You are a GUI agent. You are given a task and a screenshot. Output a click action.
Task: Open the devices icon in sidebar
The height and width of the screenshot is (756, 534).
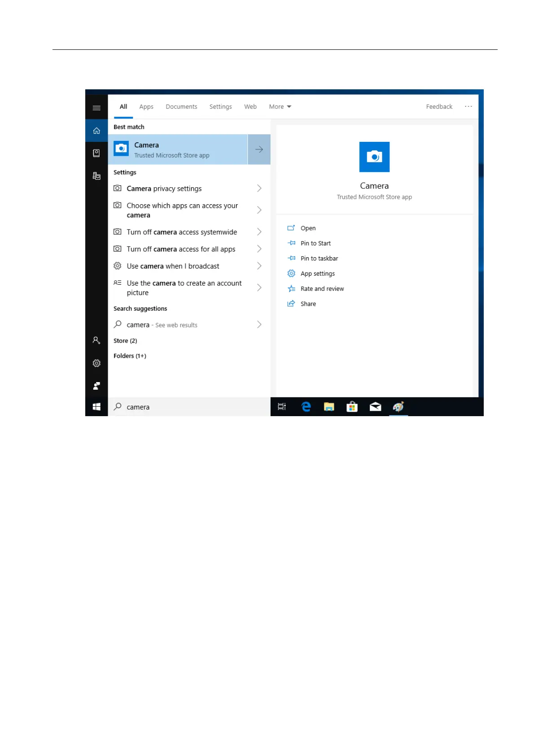click(96, 176)
